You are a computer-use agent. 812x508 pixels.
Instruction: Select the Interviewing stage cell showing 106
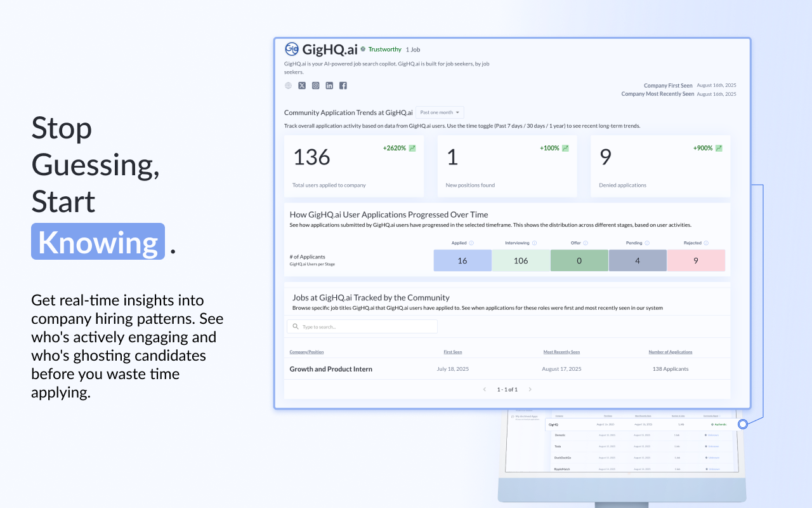point(521,260)
